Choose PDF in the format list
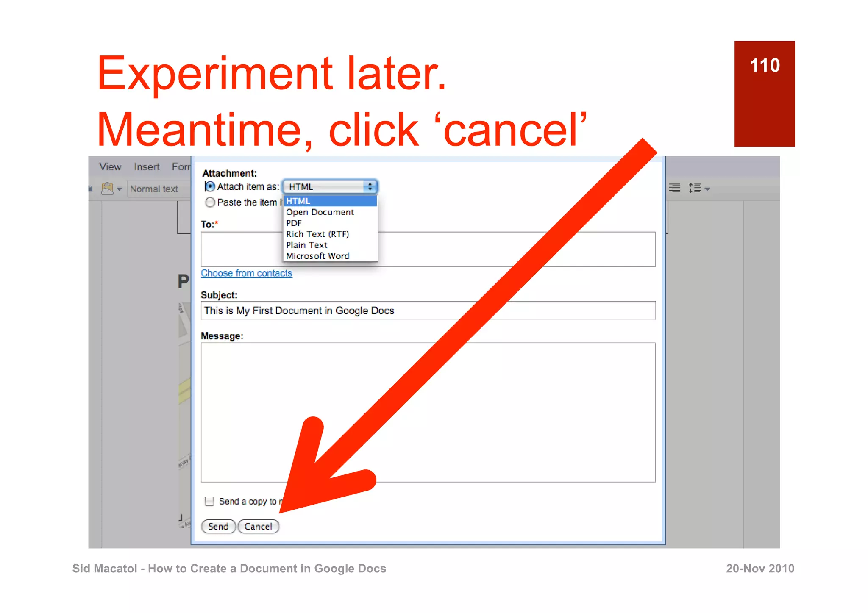This screenshot has height=613, width=868. pyautogui.click(x=331, y=223)
